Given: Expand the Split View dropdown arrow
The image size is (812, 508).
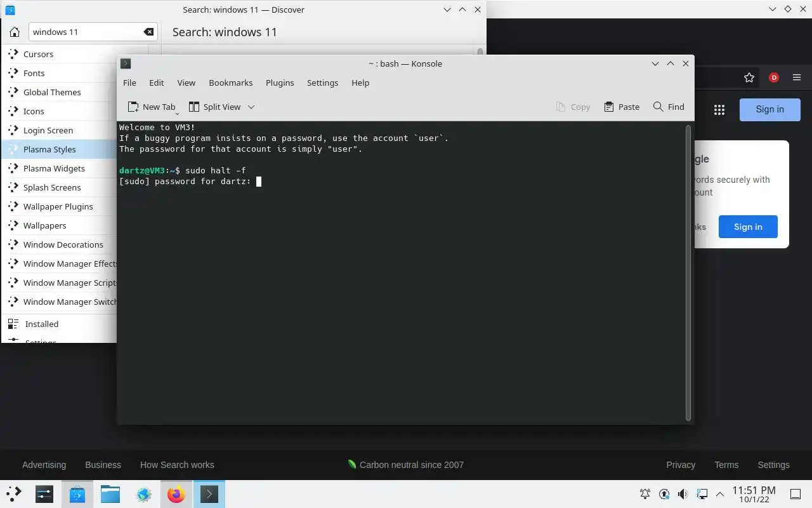Looking at the screenshot, I should [251, 107].
